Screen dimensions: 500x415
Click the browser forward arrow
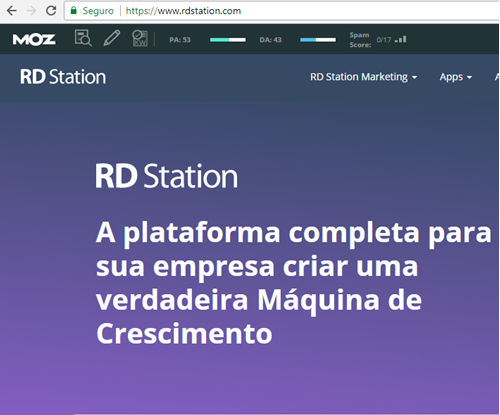point(31,11)
